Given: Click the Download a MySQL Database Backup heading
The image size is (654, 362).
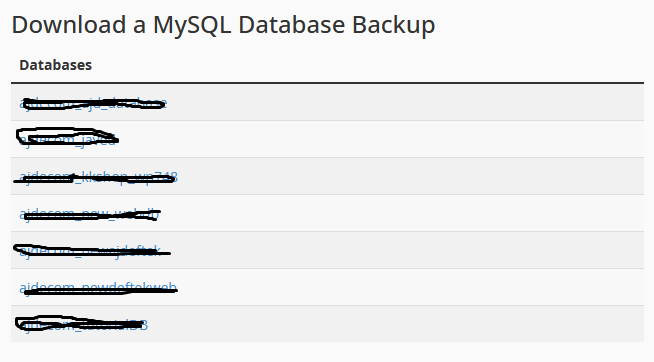Looking at the screenshot, I should (x=223, y=25).
